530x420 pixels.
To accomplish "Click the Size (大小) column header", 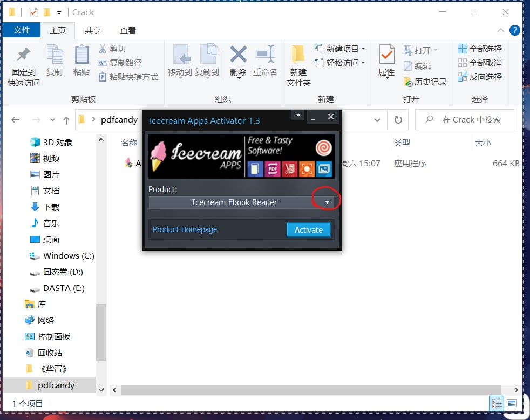I will pos(483,143).
